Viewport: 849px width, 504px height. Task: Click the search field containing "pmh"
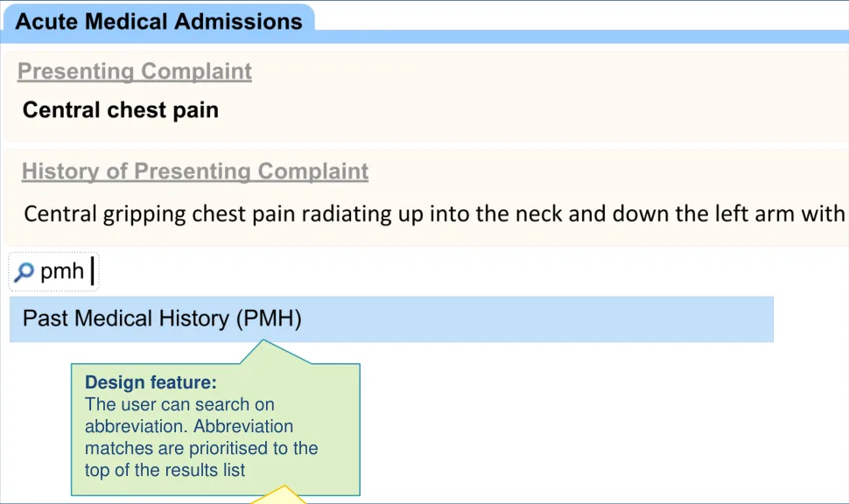coord(63,272)
